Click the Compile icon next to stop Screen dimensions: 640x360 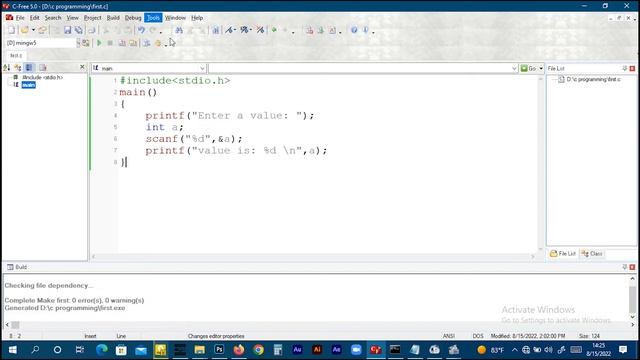(122, 43)
